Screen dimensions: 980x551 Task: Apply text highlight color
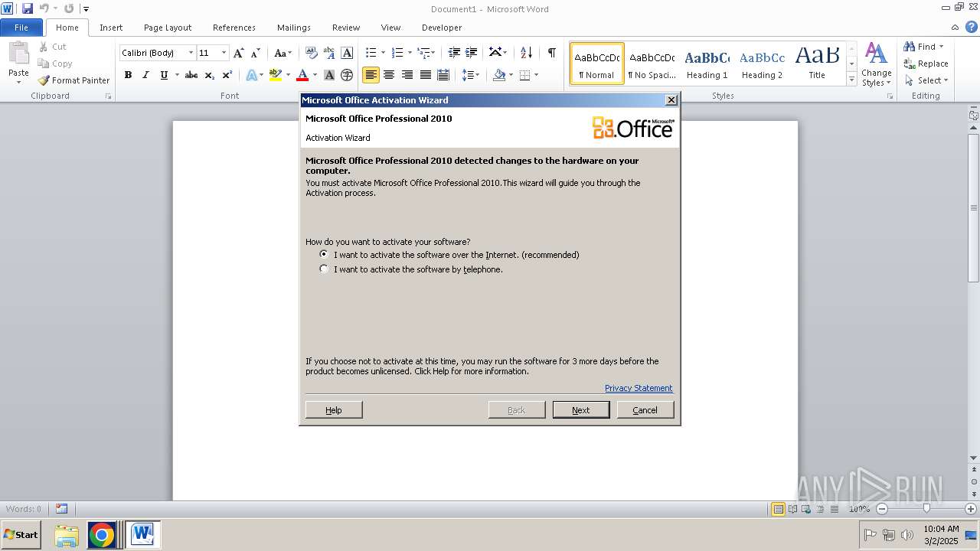[x=276, y=75]
